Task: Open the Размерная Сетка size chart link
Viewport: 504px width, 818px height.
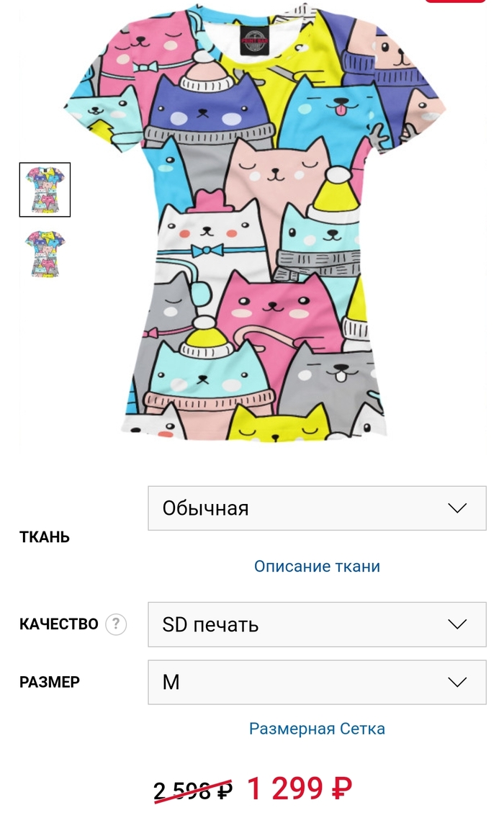Action: [318, 728]
